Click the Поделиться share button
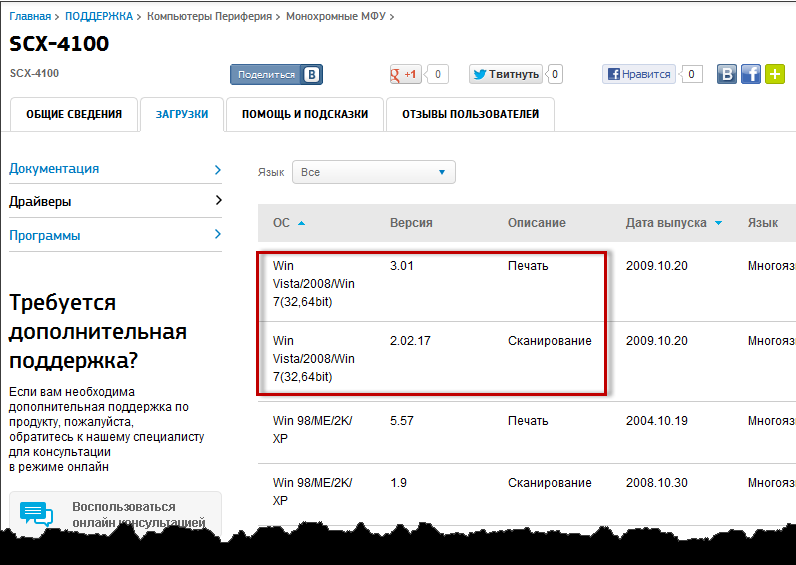 click(x=276, y=75)
